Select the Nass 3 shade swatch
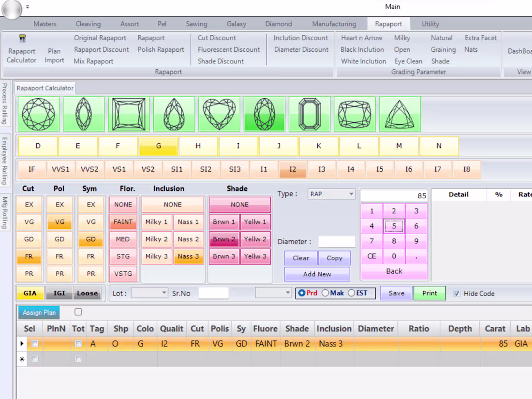This screenshot has height=399, width=532. tap(188, 256)
